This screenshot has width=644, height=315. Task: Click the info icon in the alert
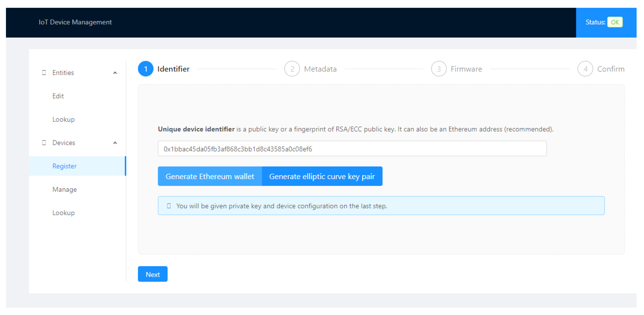[169, 206]
